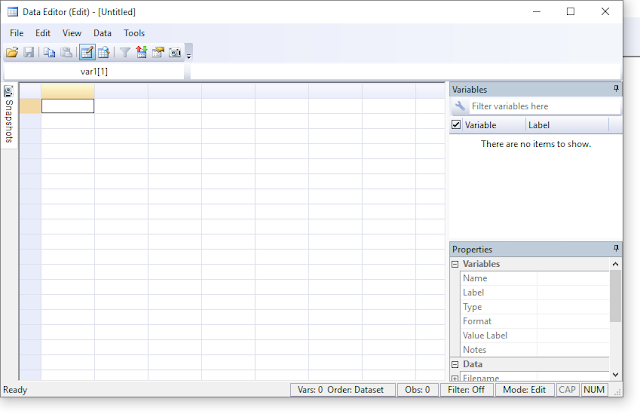The height and width of the screenshot is (420, 640).
Task: Click the Open file folder icon
Action: 12,52
